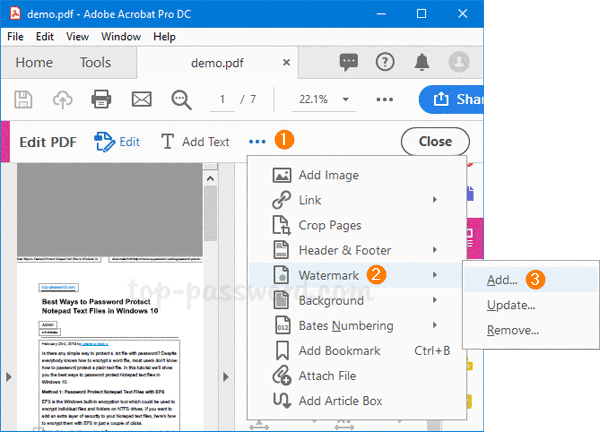This screenshot has width=600, height=432.
Task: Print the document using printer icon
Action: [101, 99]
